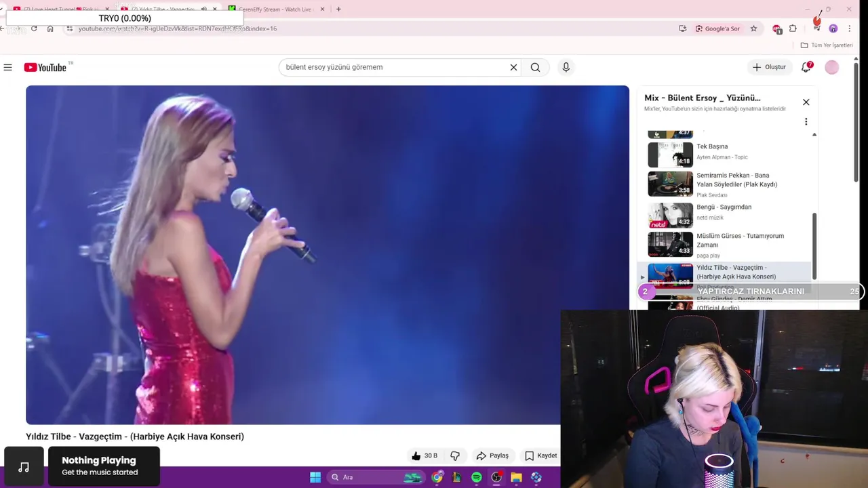Select the current Yıldız Tilbe - Vazgeçtim playlist item
The image size is (868, 488).
pyautogui.click(x=724, y=272)
